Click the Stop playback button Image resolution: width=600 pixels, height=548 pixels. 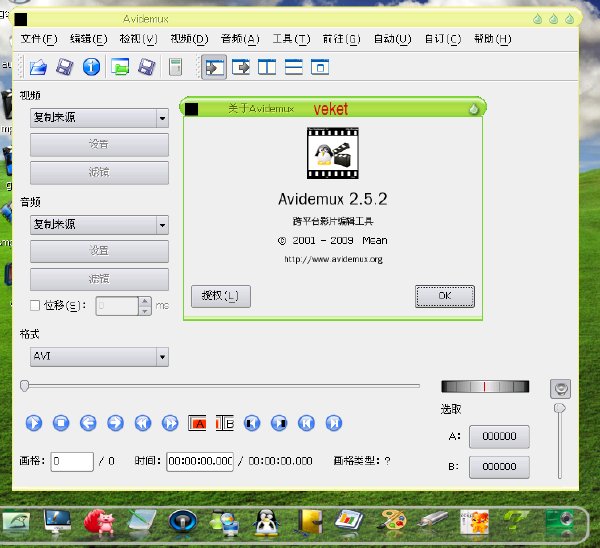61,423
